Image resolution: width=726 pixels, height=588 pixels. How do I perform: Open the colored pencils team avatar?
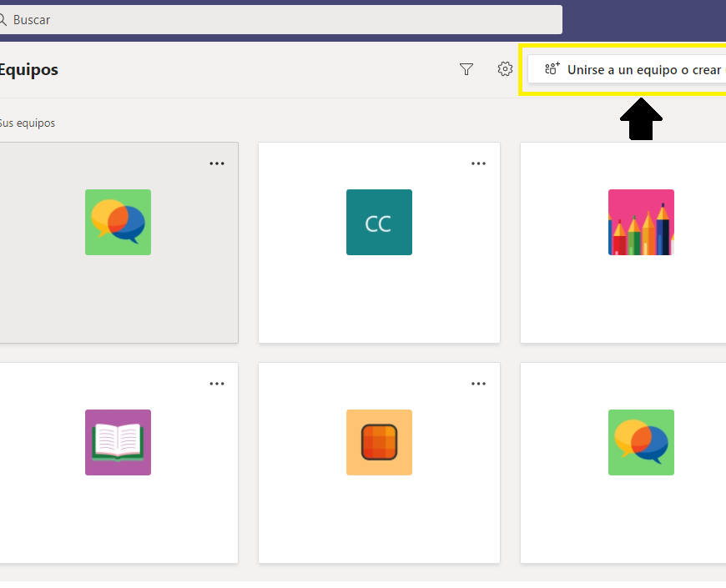click(x=641, y=222)
